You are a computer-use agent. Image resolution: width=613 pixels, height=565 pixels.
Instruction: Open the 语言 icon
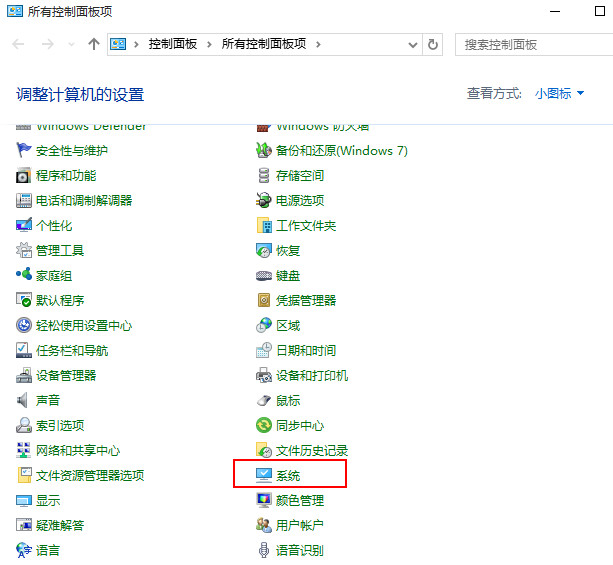23,550
